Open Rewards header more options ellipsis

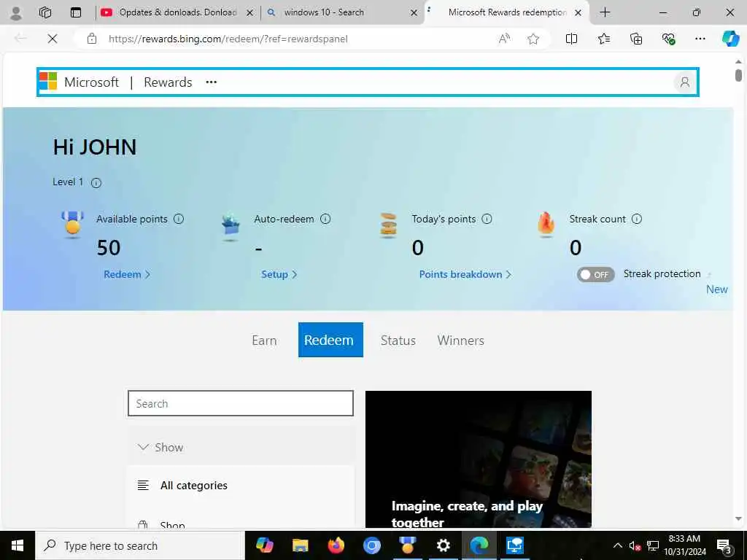[211, 82]
